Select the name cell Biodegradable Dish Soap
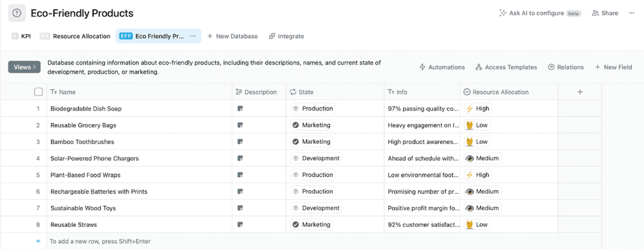Image resolution: width=644 pixels, height=249 pixels. point(140,109)
